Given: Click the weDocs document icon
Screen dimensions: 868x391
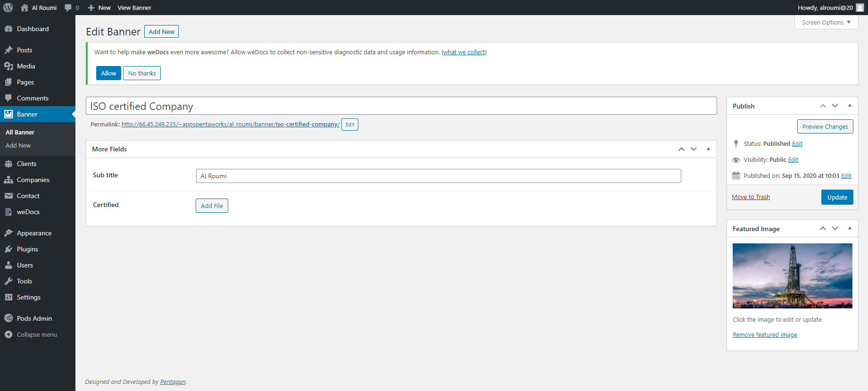Looking at the screenshot, I should pyautogui.click(x=8, y=212).
